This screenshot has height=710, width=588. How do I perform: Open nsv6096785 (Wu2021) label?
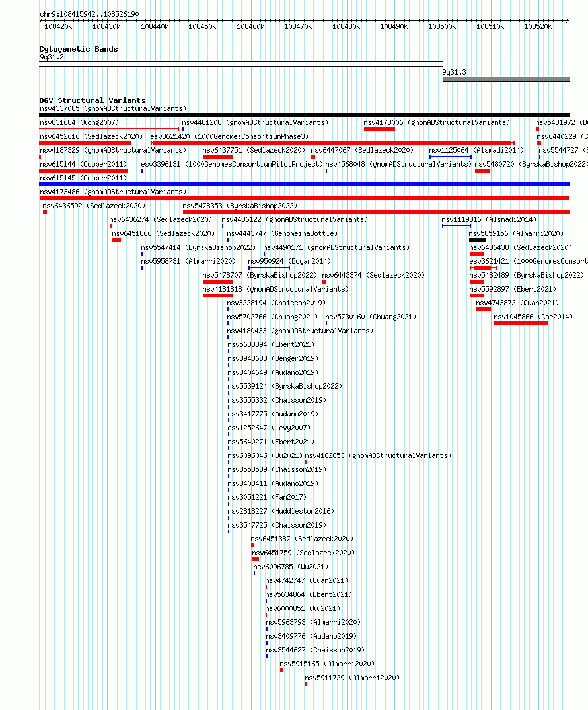(x=291, y=567)
